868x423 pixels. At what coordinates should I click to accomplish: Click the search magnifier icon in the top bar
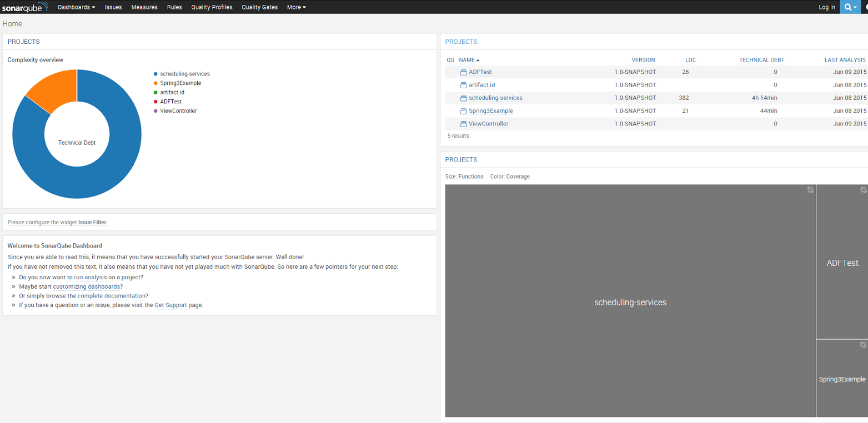tap(847, 7)
